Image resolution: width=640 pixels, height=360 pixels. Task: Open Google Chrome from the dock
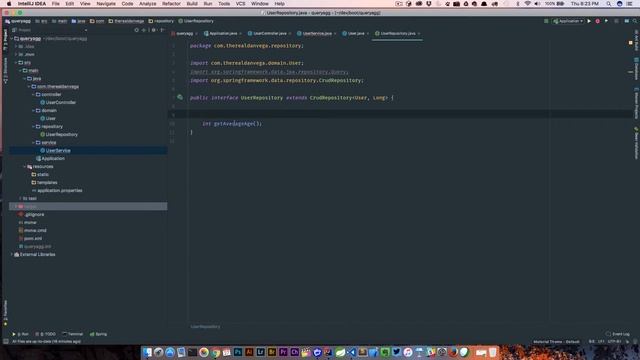coord(215,352)
